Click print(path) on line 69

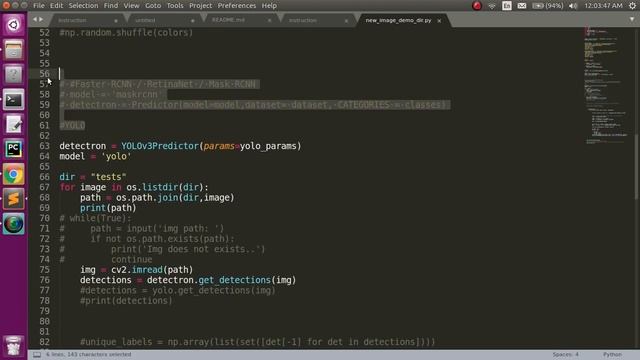(108, 208)
